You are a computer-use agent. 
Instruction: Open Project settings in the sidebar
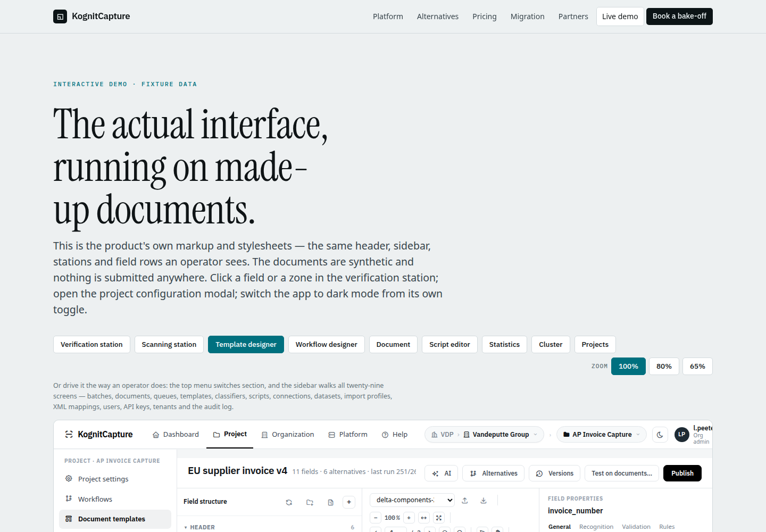point(115,479)
